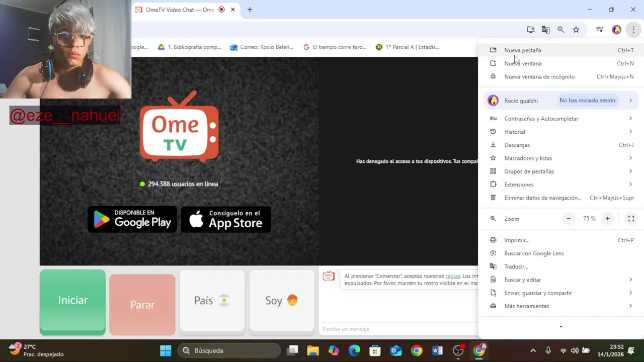Select Buscar con Google Lens
The height and width of the screenshot is (362, 644).
click(x=560, y=253)
